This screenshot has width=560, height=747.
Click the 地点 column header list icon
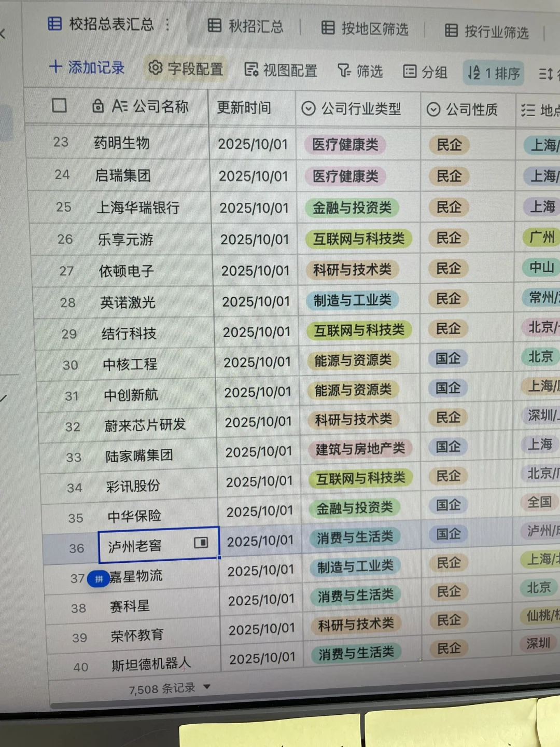[528, 110]
